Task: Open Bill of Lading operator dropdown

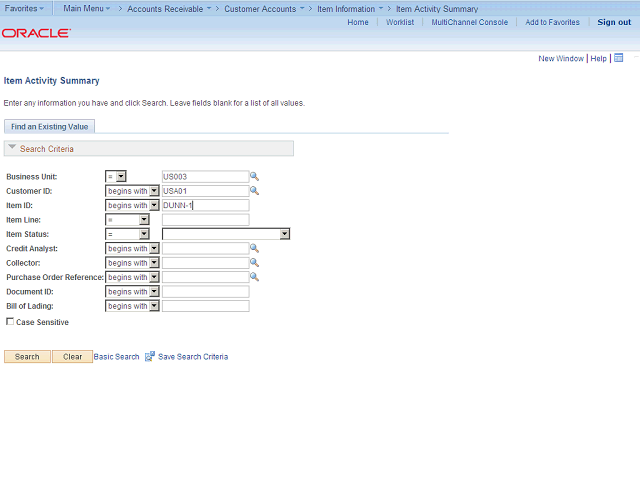Action: (x=132, y=306)
